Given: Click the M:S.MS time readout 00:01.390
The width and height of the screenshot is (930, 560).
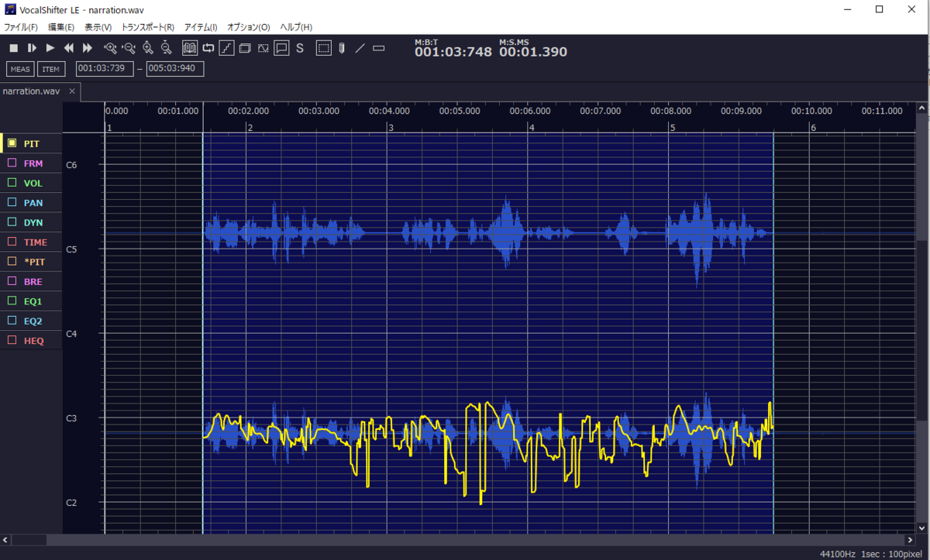Looking at the screenshot, I should click(x=533, y=53).
